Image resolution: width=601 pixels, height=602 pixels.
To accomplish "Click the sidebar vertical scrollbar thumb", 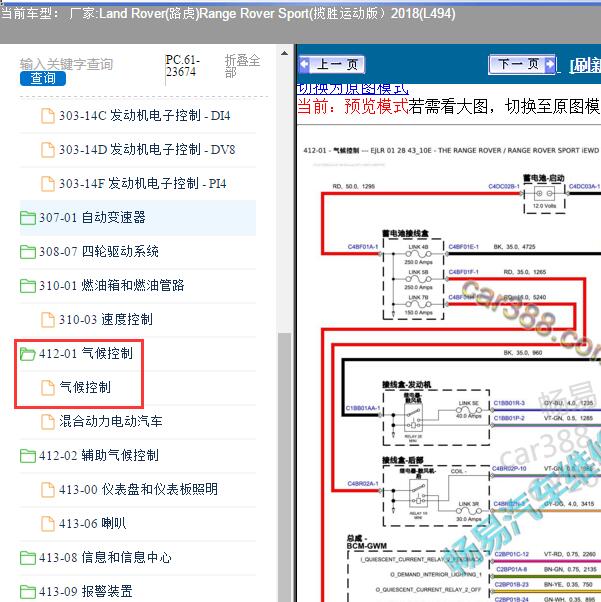I will point(284,466).
